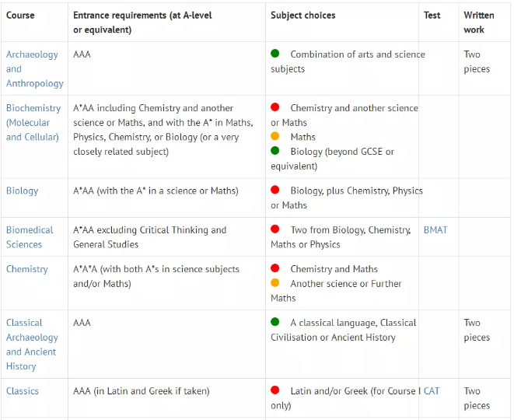514x420 pixels.
Task: Click orange dot beside Another science or Further Maths
Action: tap(275, 282)
